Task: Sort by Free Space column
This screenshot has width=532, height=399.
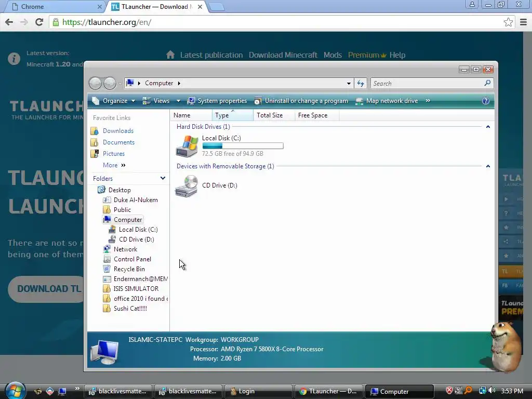Action: (316, 115)
